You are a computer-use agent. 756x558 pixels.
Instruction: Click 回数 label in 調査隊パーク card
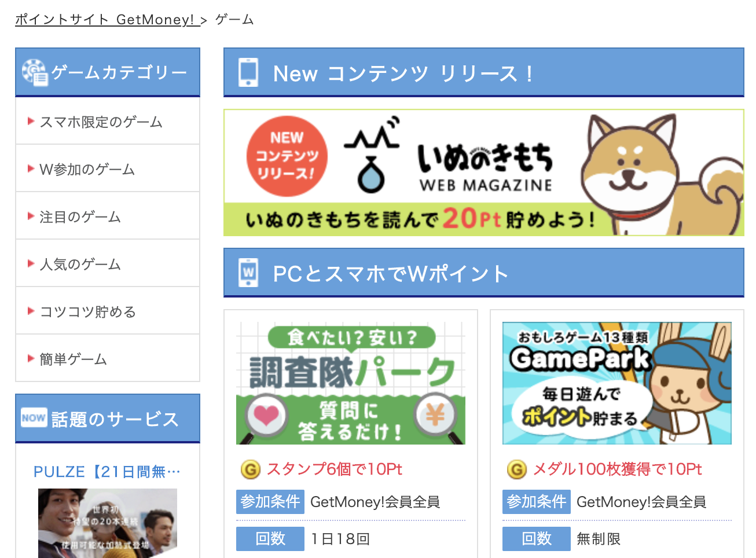pos(270,539)
